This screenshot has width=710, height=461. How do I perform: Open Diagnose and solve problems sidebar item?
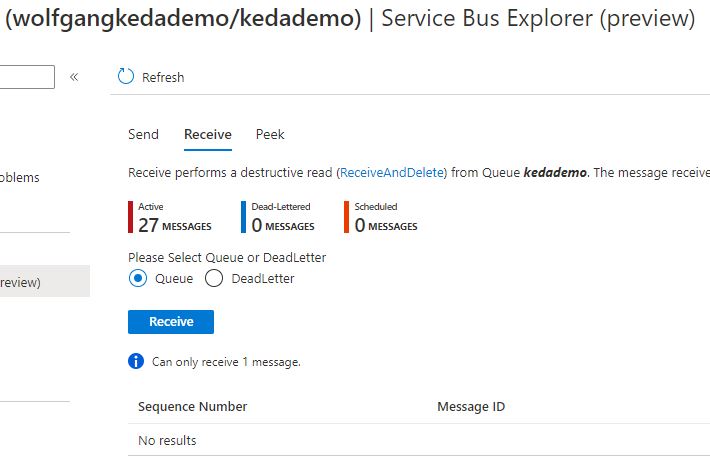click(x=20, y=178)
